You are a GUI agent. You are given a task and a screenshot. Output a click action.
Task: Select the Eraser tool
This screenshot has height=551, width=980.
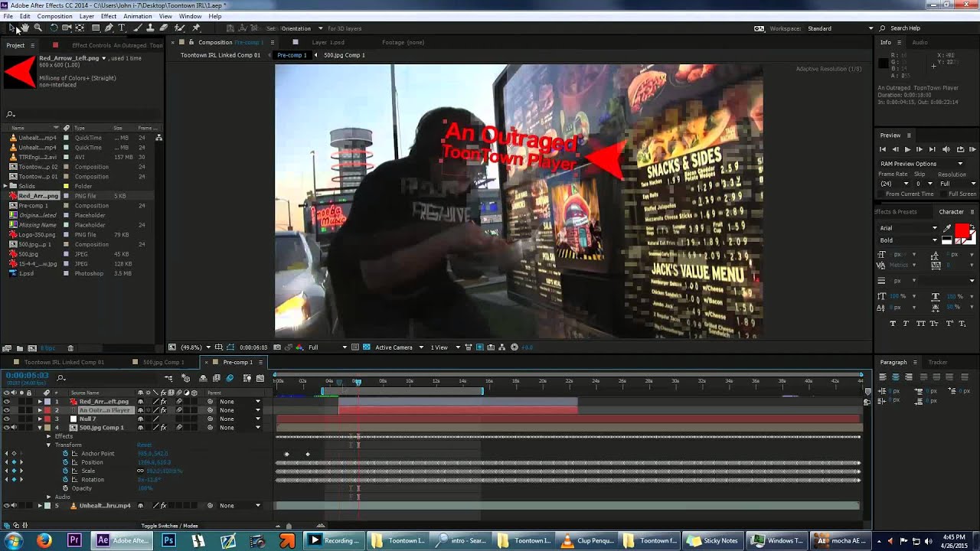[x=163, y=28]
